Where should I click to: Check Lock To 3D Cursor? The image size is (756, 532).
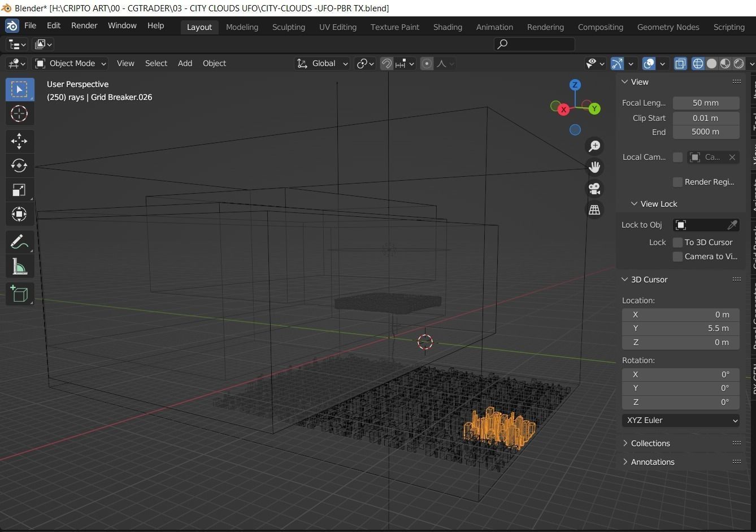tap(677, 242)
